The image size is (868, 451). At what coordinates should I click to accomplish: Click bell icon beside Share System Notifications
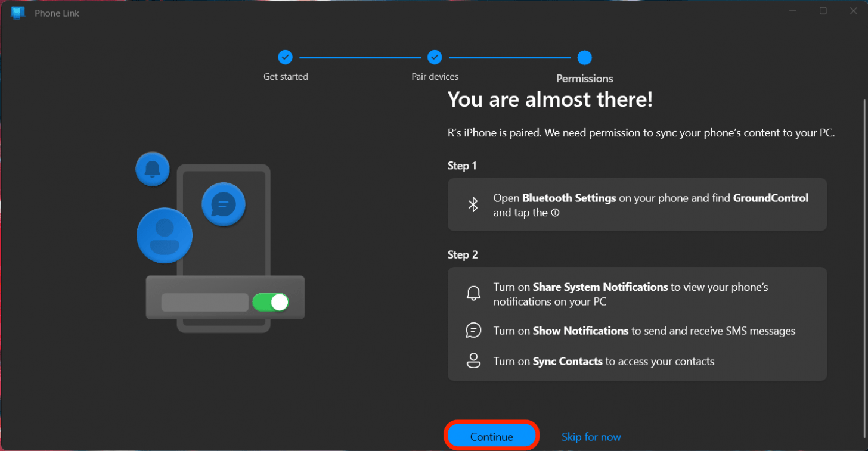473,294
